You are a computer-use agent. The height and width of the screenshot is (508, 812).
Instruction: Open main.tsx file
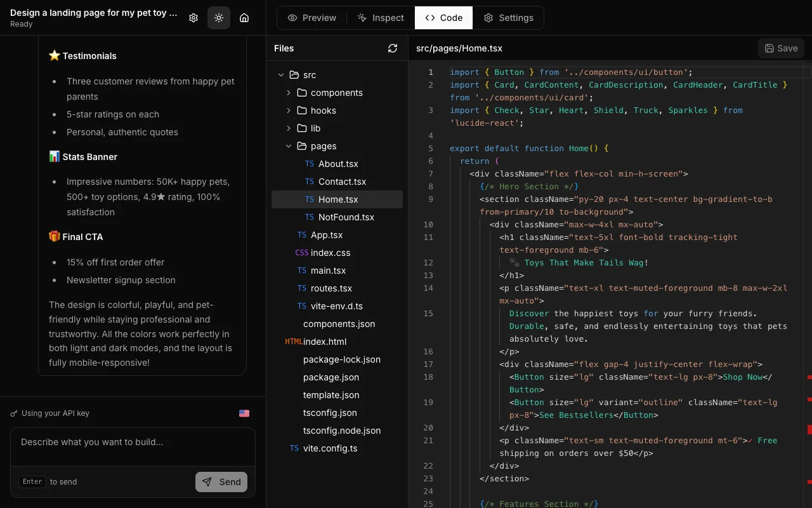[337, 271]
